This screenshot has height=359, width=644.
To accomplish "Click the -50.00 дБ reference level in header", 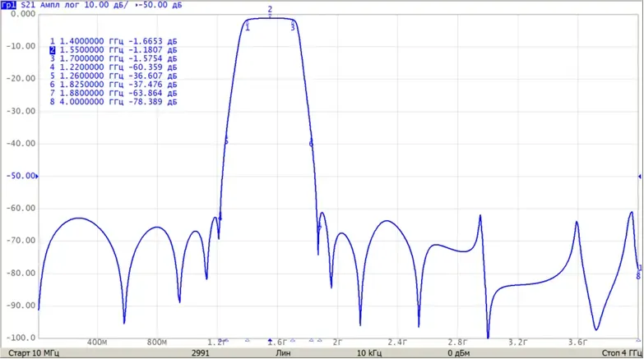I will 160,5.
